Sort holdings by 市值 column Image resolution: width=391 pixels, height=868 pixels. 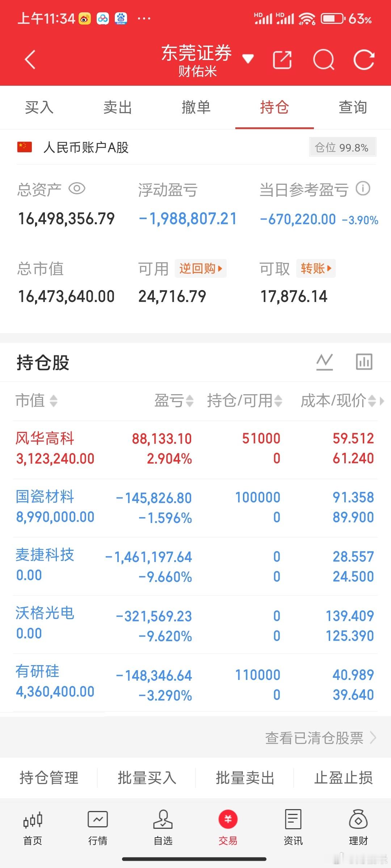(37, 401)
